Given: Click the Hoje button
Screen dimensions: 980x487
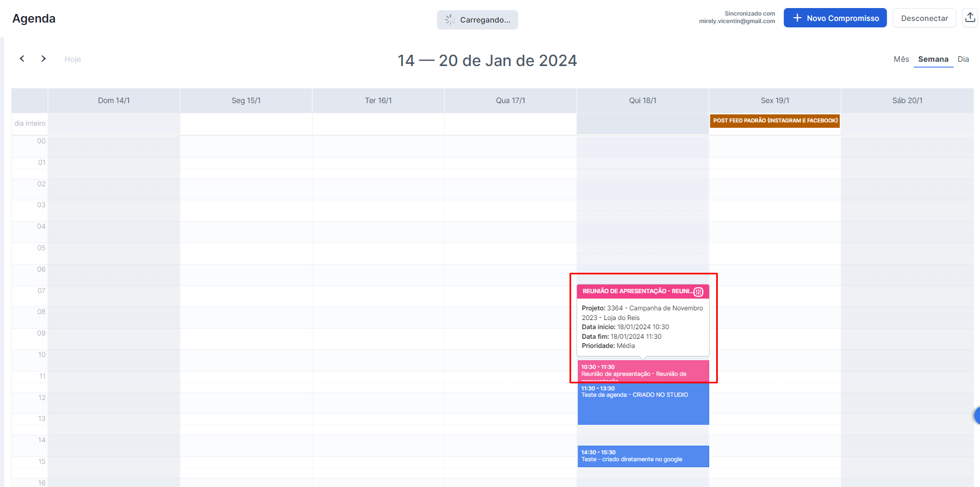Looking at the screenshot, I should click(x=73, y=59).
